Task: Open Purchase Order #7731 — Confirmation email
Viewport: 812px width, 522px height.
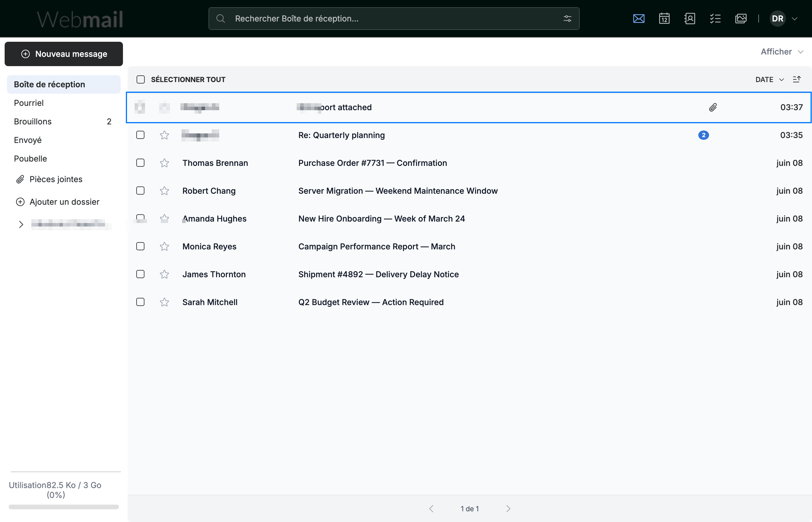Action: tap(372, 163)
